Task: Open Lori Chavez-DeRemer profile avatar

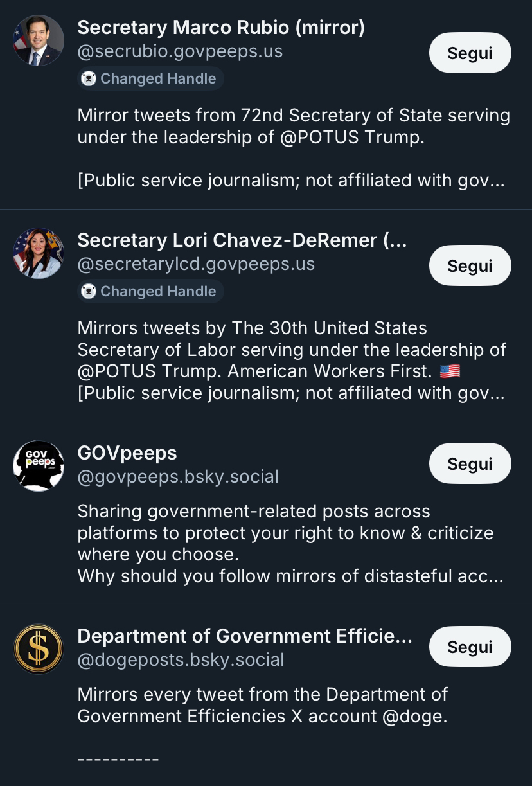Action: [39, 253]
